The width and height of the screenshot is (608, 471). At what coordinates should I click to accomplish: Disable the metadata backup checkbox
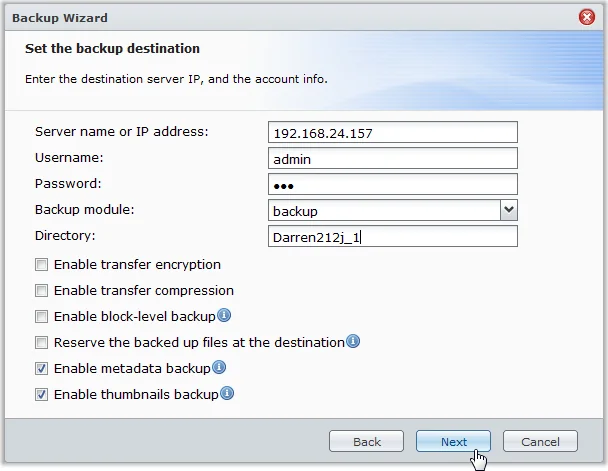41,369
